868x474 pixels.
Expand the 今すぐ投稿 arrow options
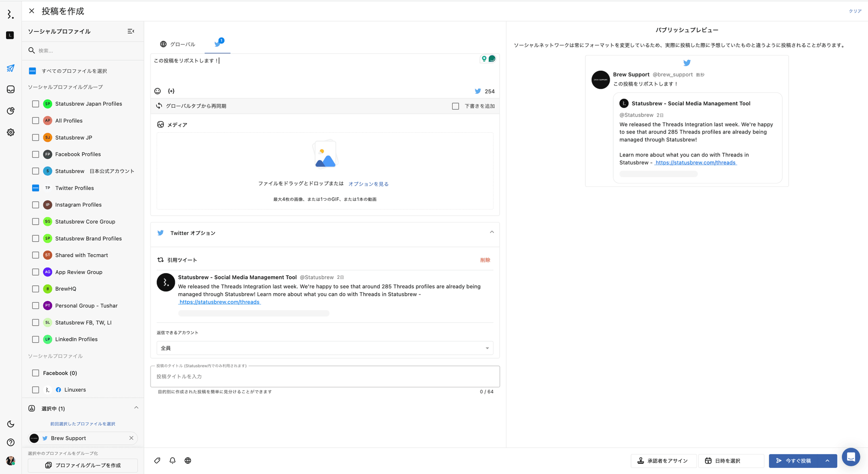(x=828, y=461)
